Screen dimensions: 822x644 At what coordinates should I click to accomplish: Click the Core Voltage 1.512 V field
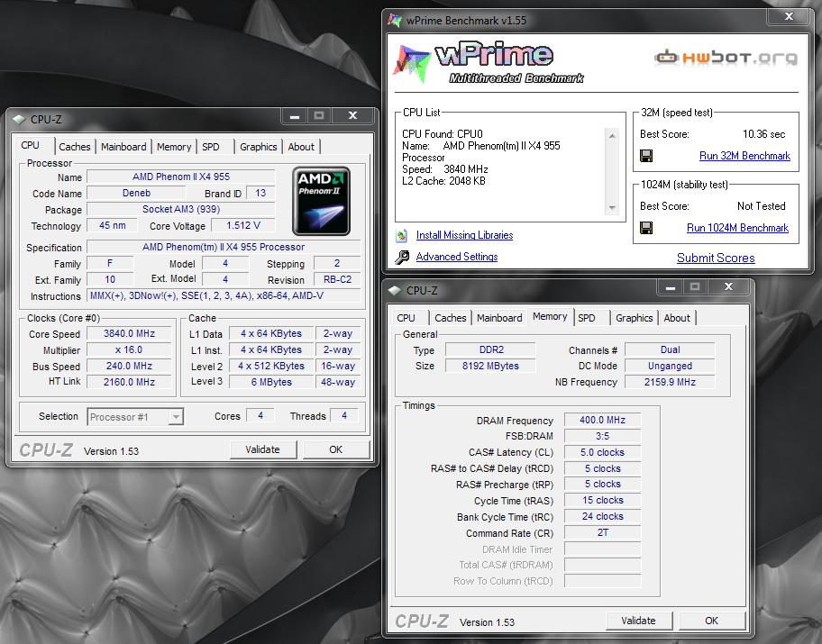(x=243, y=226)
